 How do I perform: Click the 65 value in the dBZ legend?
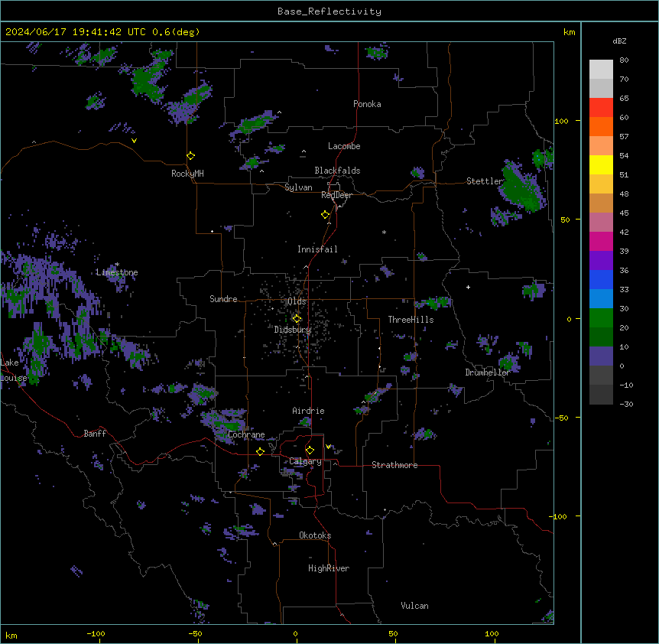tap(624, 99)
